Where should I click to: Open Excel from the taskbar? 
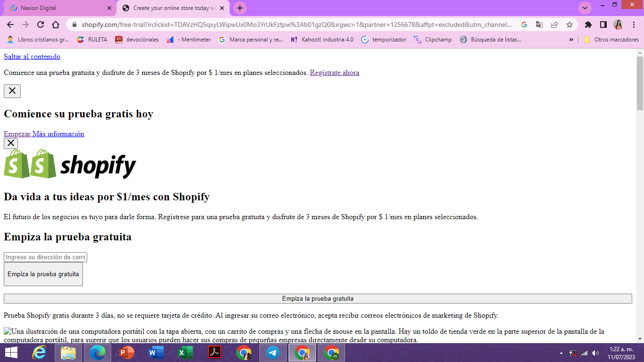185,353
